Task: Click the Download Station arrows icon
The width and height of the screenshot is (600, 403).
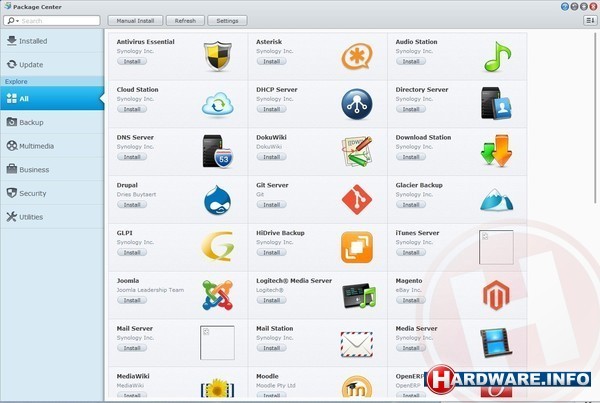Action: click(496, 150)
